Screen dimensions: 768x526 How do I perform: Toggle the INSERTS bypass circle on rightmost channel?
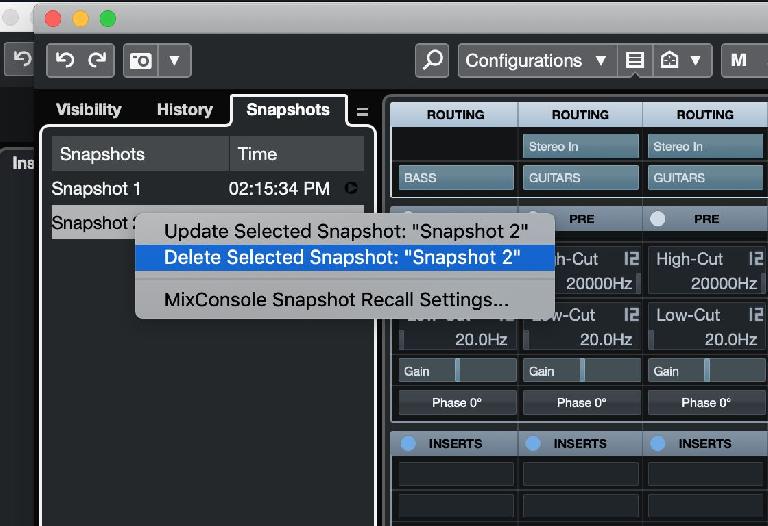pyautogui.click(x=658, y=443)
